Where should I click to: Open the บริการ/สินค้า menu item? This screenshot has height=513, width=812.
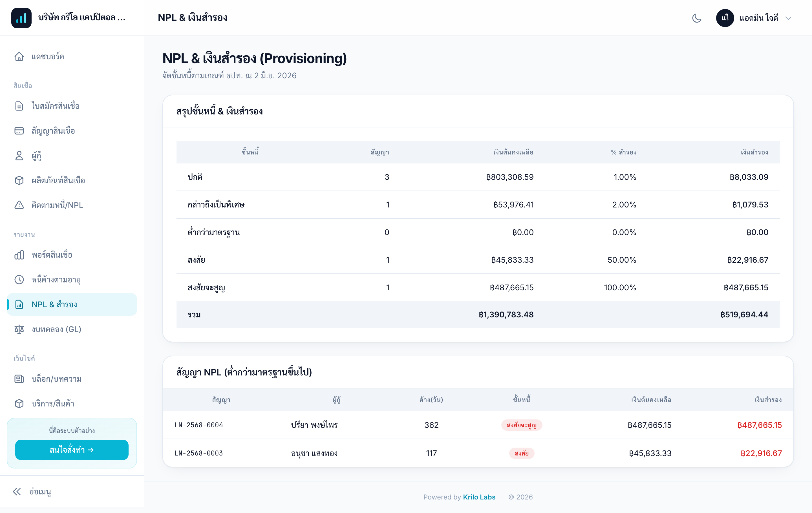[x=72, y=403]
